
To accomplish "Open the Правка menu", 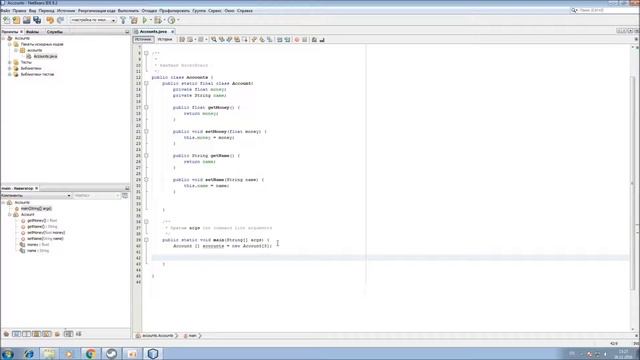I will pyautogui.click(x=19, y=11).
